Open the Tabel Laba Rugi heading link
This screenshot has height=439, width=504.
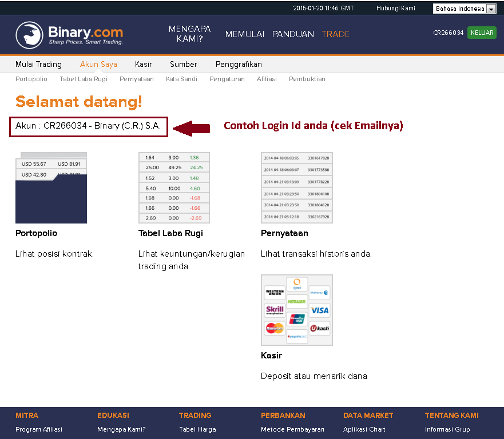tap(170, 233)
